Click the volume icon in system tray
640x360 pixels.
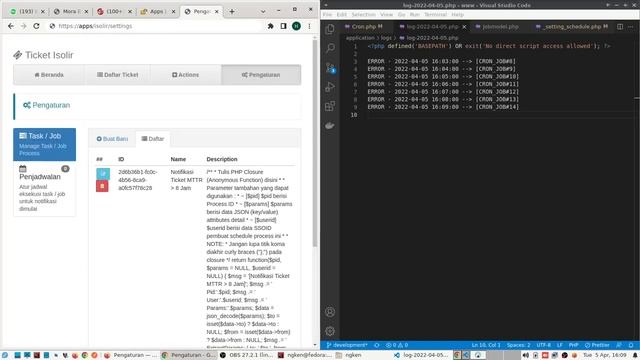click(x=525, y=355)
